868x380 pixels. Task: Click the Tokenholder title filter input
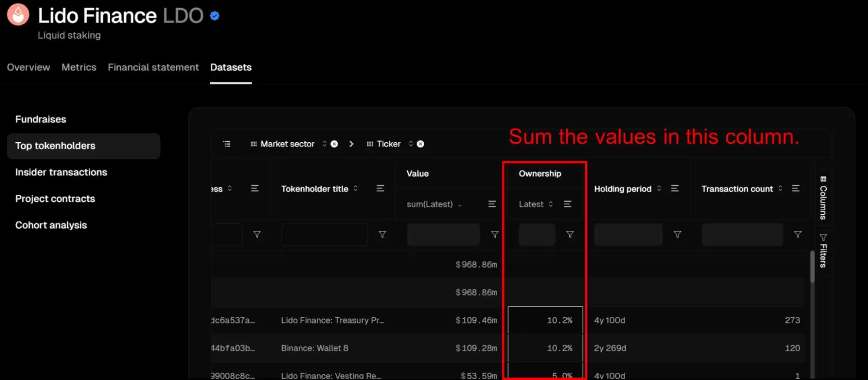pos(324,235)
